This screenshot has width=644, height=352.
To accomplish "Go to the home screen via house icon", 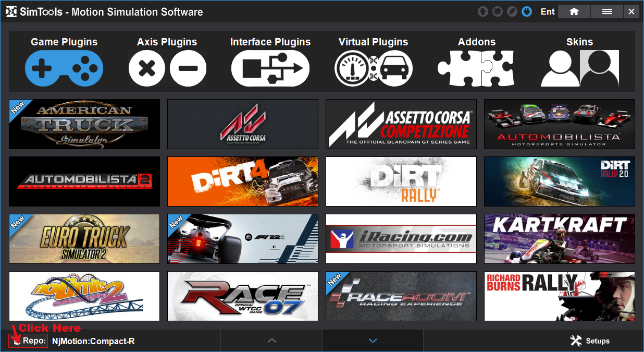I will click(x=574, y=11).
